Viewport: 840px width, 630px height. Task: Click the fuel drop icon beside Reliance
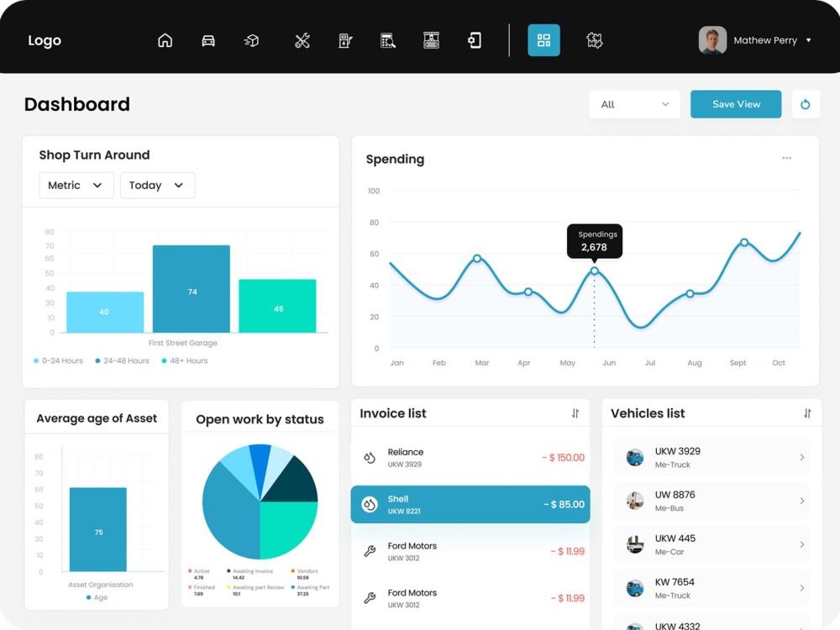click(370, 458)
